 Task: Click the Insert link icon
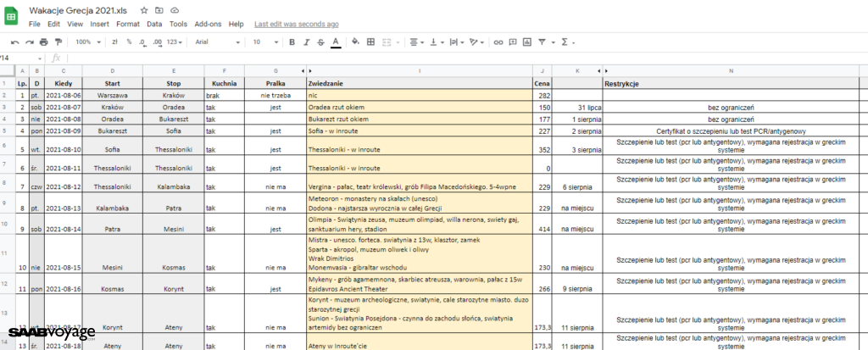click(498, 42)
